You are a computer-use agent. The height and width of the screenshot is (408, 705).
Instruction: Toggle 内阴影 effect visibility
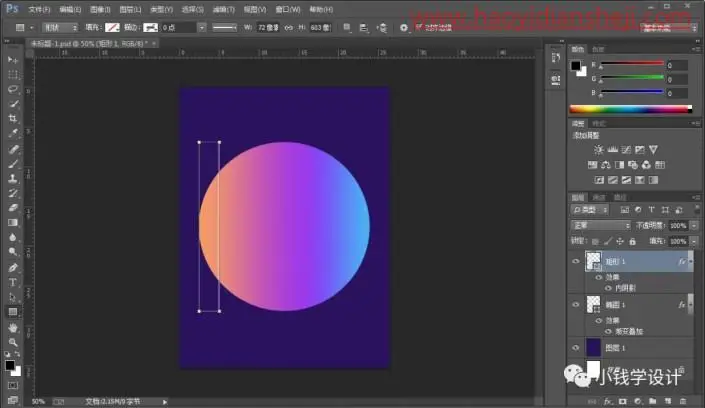[x=608, y=288]
